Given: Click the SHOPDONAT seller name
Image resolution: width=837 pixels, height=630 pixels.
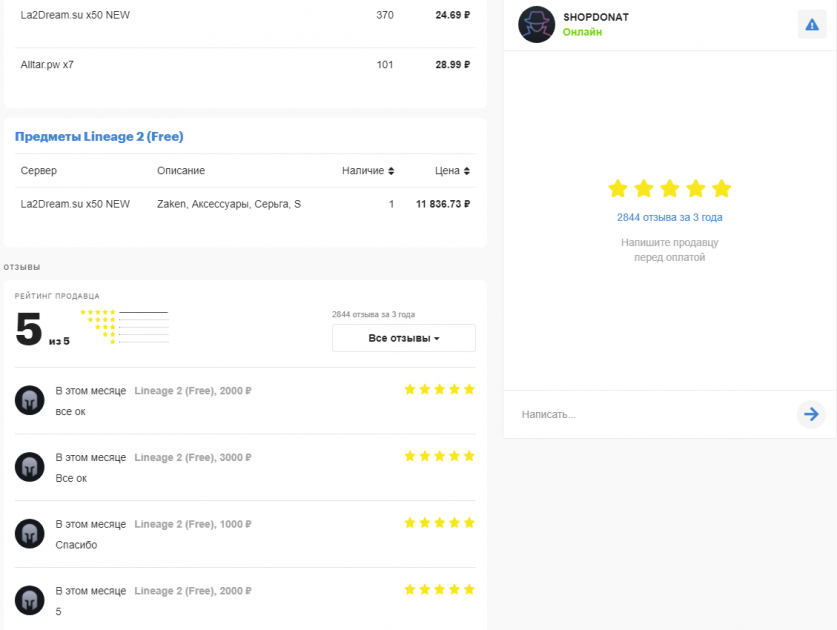Looking at the screenshot, I should (x=596, y=18).
